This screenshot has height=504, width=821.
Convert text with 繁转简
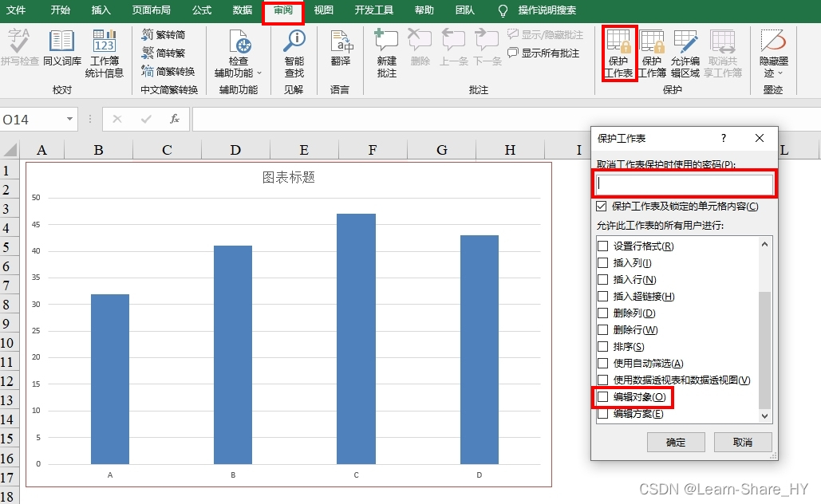pyautogui.click(x=164, y=35)
